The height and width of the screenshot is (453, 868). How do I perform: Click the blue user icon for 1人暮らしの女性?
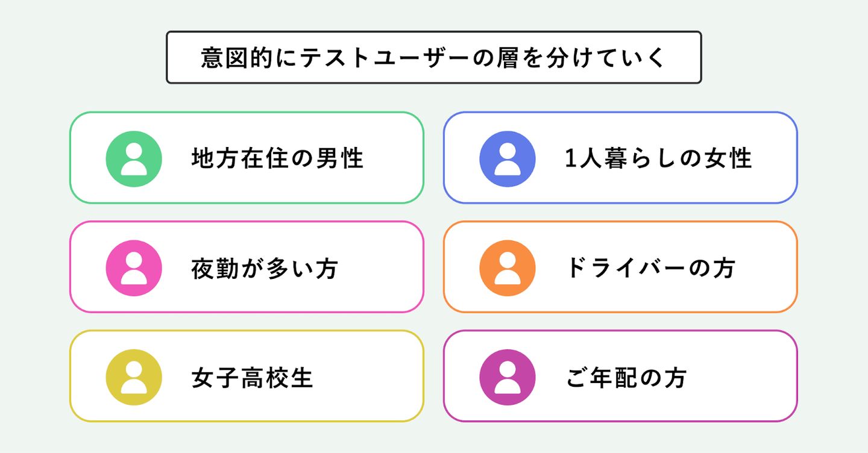508,158
